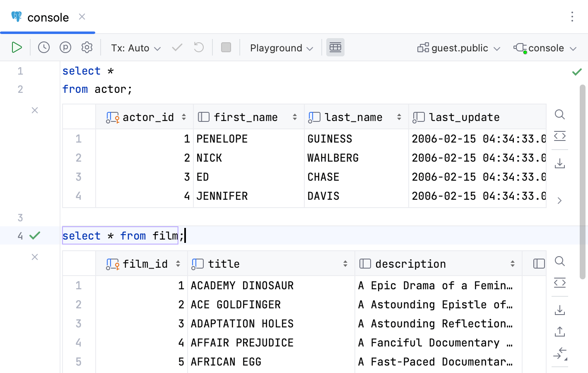Close the actor result set
The width and height of the screenshot is (588, 373).
pyautogui.click(x=35, y=110)
